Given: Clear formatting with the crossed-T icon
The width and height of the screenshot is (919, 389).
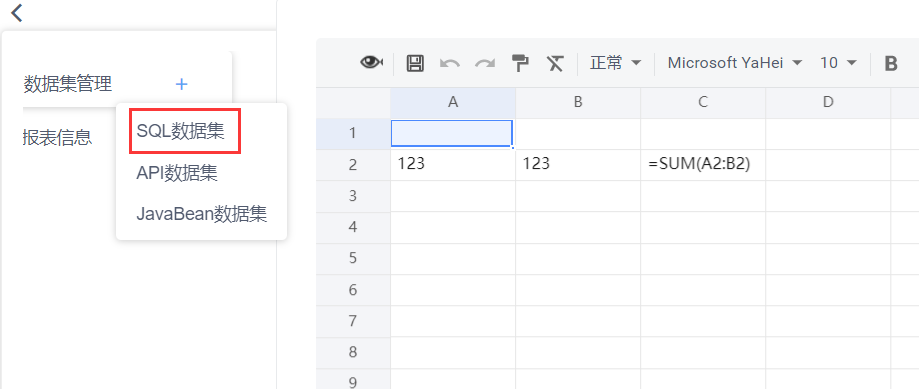Looking at the screenshot, I should click(555, 63).
